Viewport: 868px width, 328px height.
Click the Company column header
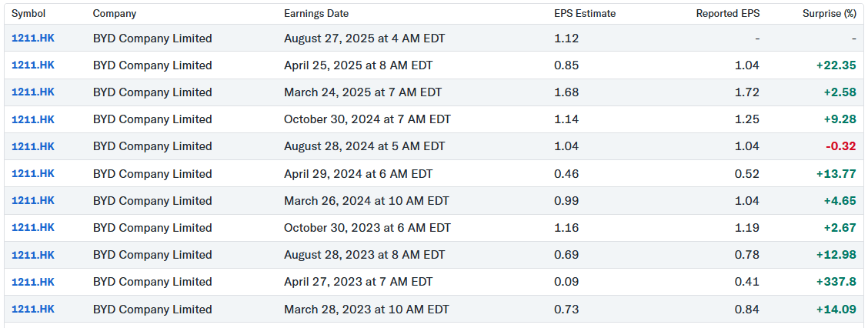114,14
